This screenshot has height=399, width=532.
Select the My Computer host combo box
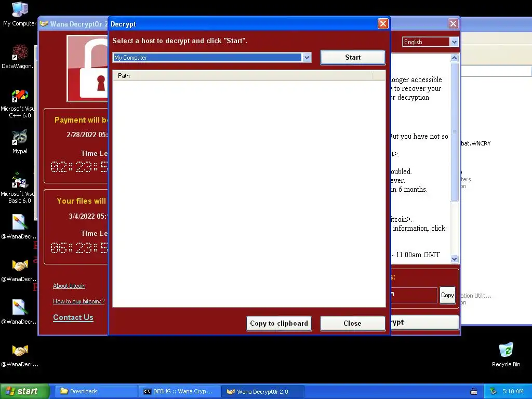tap(212, 57)
